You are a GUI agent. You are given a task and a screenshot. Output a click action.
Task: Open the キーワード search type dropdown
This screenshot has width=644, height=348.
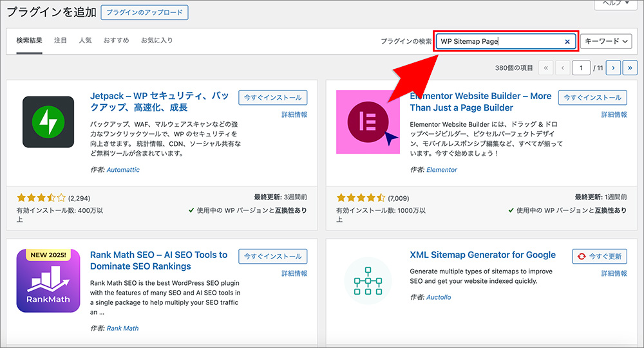pyautogui.click(x=606, y=41)
